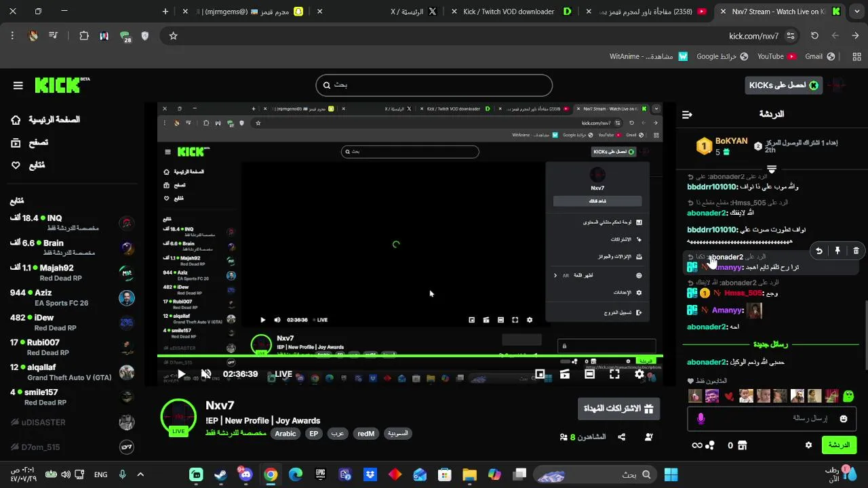Open Aziz channel in sidebar

(x=72, y=297)
